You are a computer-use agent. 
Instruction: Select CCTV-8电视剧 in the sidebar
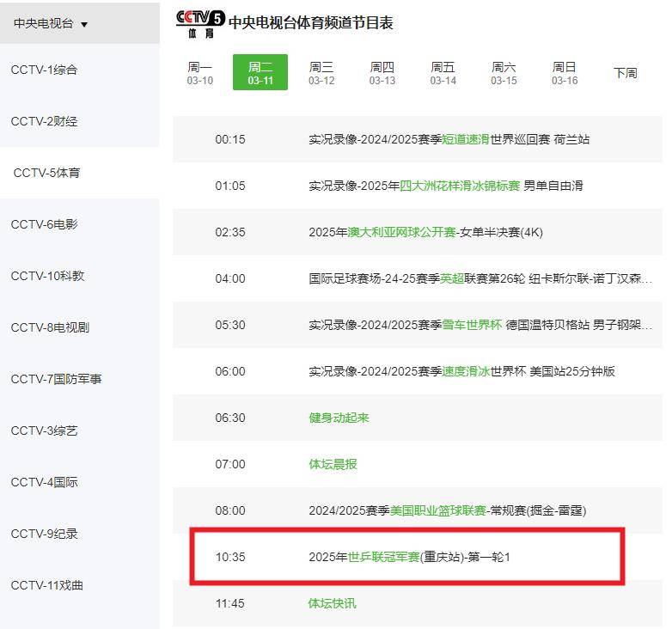point(50,327)
